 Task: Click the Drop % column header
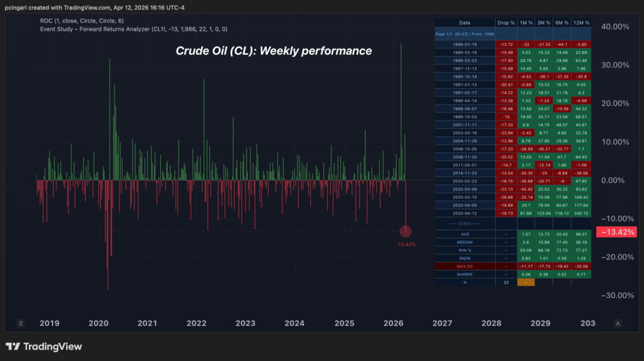506,22
